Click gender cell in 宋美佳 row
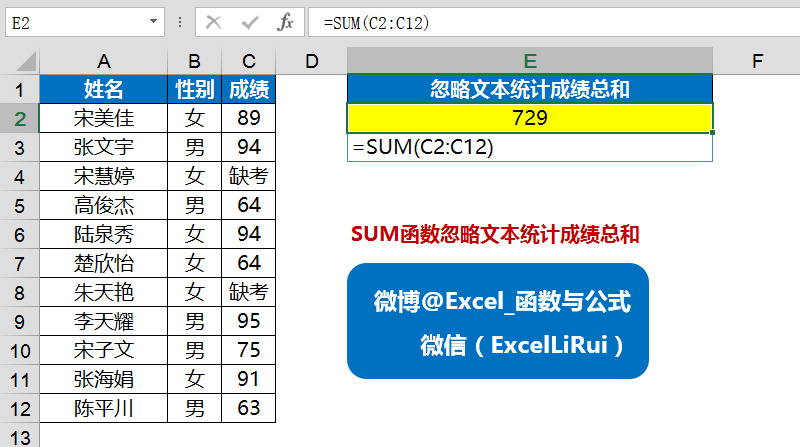The width and height of the screenshot is (800, 447). pyautogui.click(x=194, y=118)
